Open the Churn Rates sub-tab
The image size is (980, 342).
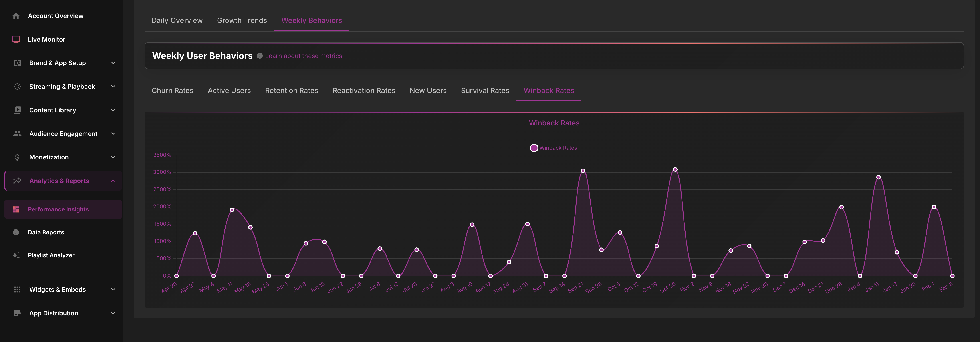point(172,91)
